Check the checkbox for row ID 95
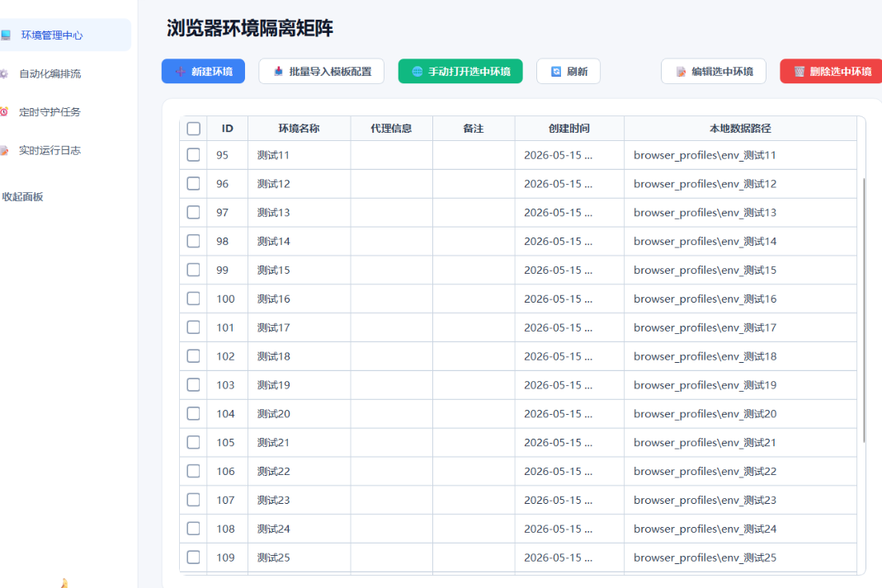The width and height of the screenshot is (882, 588). [194, 154]
